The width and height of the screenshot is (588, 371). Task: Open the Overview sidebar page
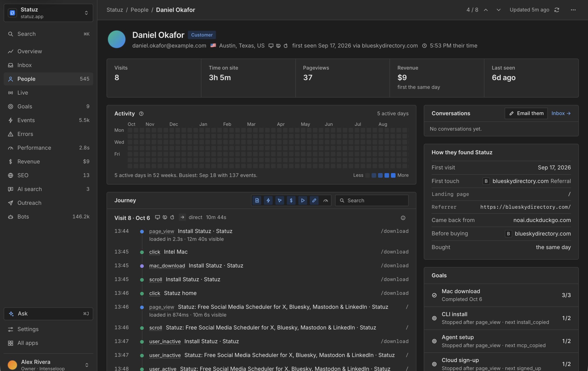pos(48,51)
